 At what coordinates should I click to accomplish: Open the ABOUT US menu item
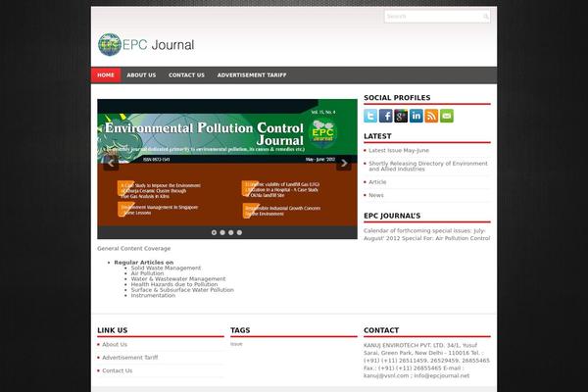[x=141, y=75]
